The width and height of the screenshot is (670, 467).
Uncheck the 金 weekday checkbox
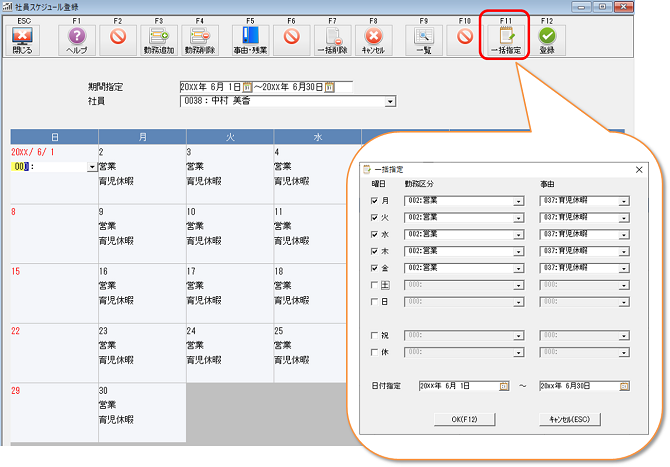pos(374,268)
